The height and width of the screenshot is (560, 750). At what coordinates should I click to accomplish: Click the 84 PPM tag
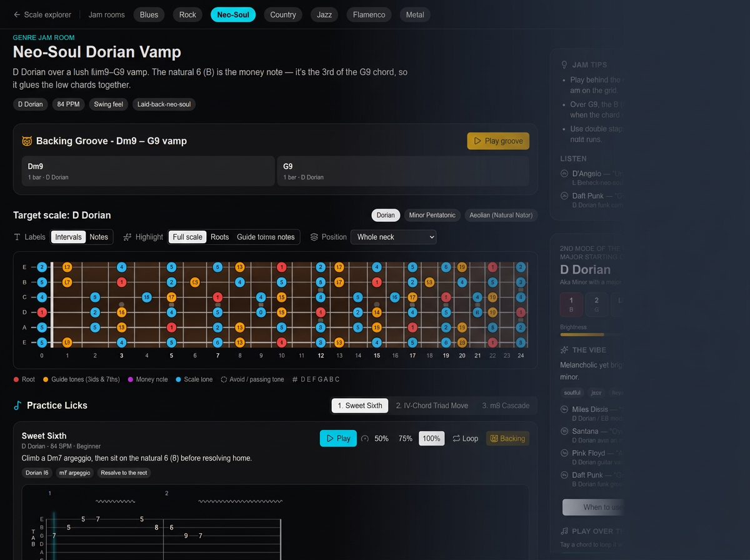(68, 104)
